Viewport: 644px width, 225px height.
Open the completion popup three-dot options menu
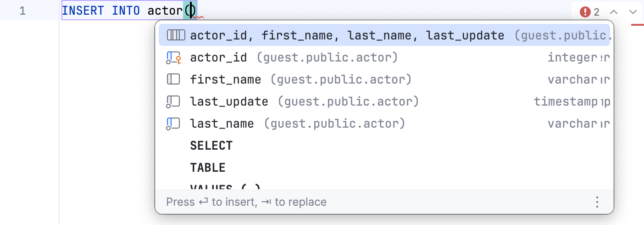[597, 202]
